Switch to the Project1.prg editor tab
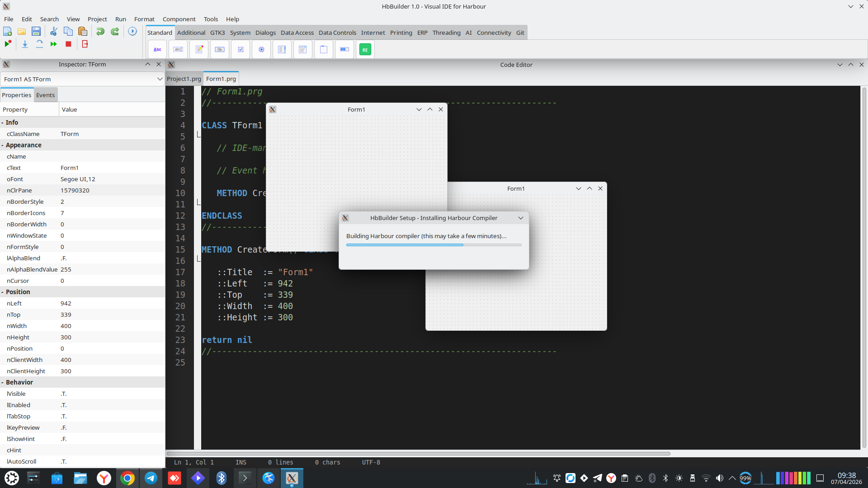 click(x=184, y=79)
